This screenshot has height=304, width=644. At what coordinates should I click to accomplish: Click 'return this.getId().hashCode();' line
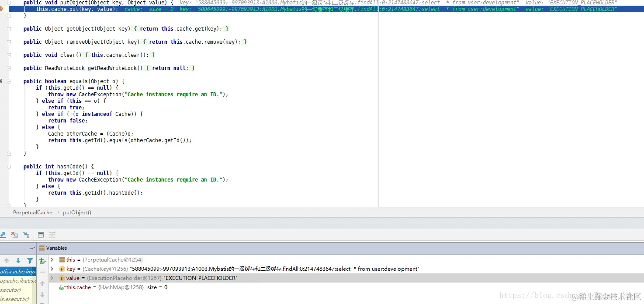click(x=95, y=192)
